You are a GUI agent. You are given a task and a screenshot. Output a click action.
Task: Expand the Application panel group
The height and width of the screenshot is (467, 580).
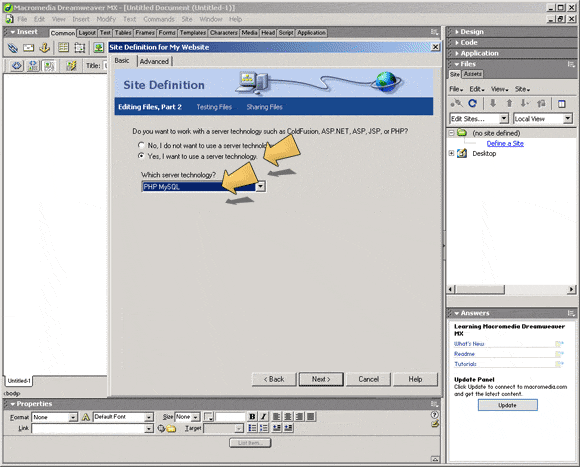click(480, 53)
